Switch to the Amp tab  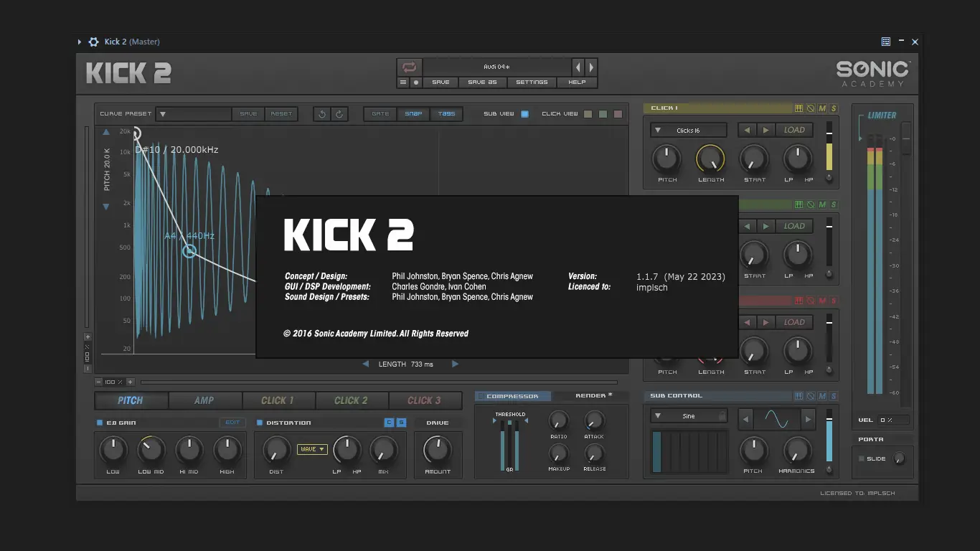point(204,400)
